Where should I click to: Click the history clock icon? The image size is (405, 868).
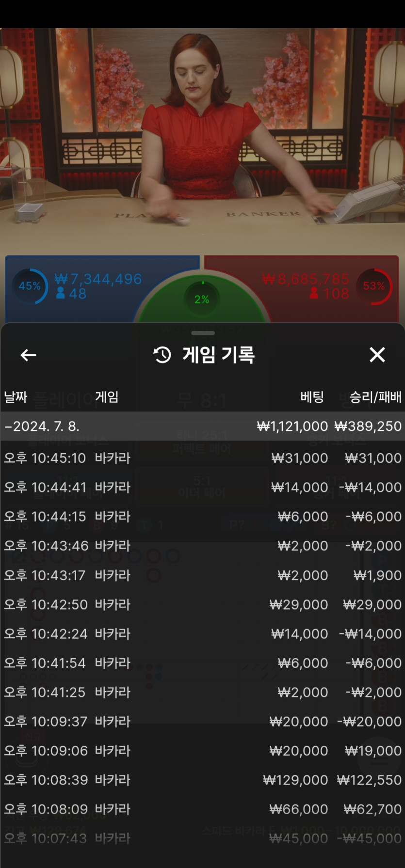[162, 355]
